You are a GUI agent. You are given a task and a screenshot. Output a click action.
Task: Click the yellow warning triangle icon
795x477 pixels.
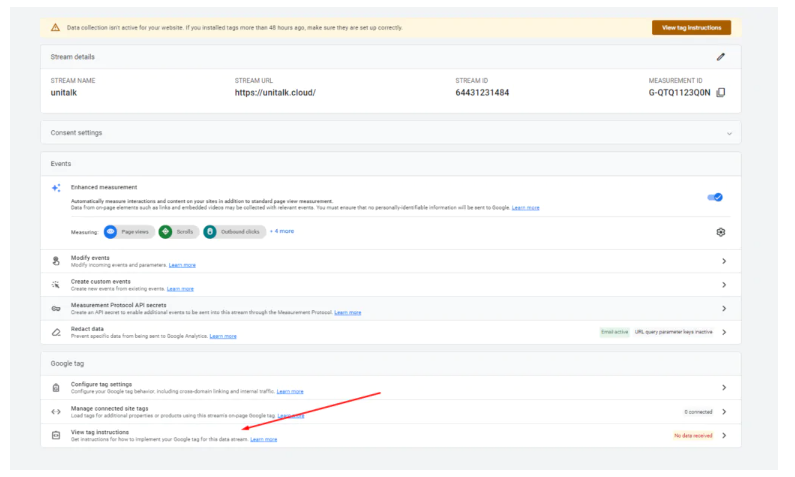(x=56, y=28)
